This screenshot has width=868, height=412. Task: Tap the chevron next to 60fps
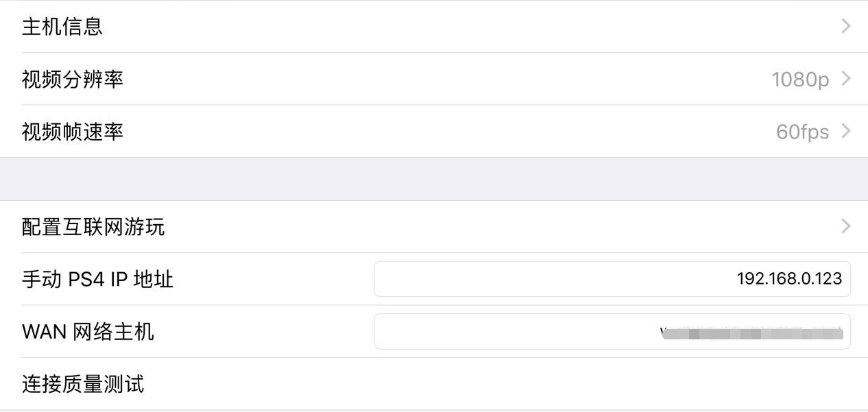[846, 131]
